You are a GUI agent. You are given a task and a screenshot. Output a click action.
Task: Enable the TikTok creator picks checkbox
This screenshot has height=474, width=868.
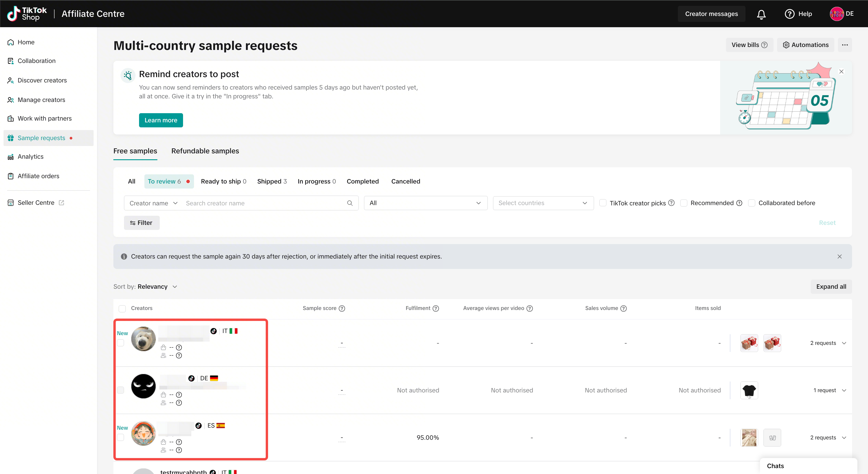pos(603,203)
